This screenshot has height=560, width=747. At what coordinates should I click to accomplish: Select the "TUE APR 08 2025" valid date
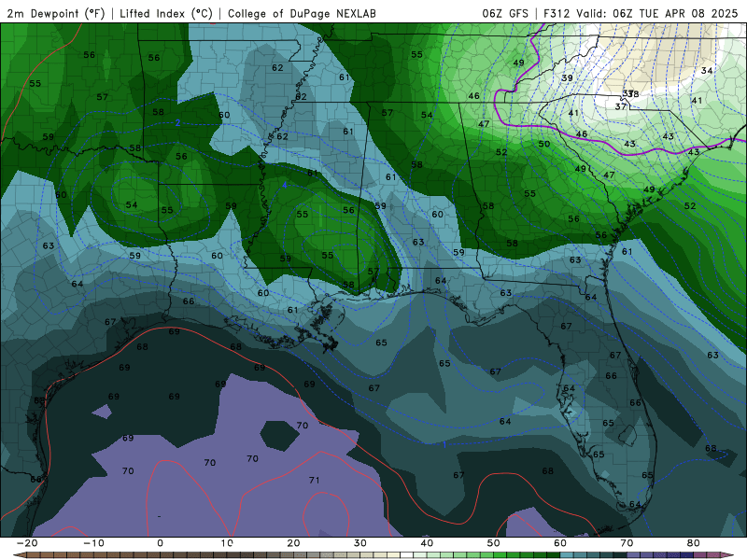coord(688,13)
